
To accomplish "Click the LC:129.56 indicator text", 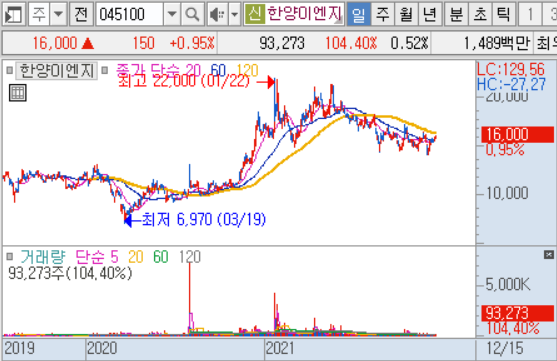I will click(511, 69).
